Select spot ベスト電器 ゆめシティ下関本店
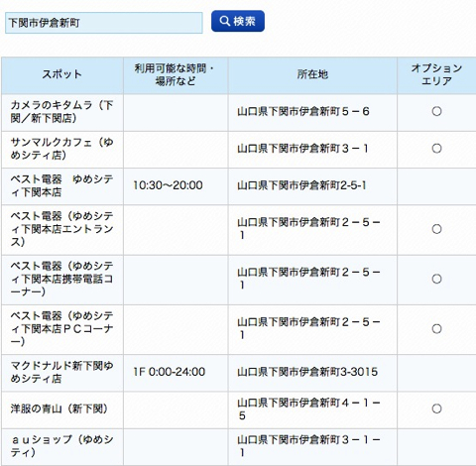The image size is (476, 466). 61,185
